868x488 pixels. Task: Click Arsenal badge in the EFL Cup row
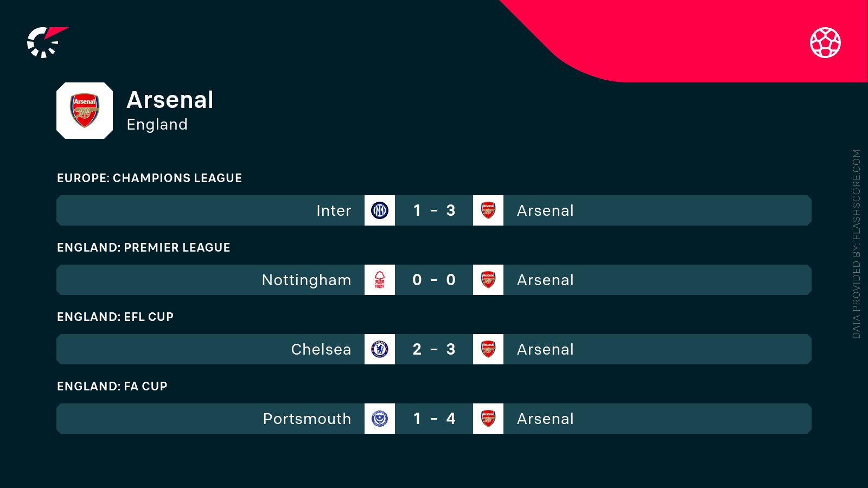[x=488, y=349]
